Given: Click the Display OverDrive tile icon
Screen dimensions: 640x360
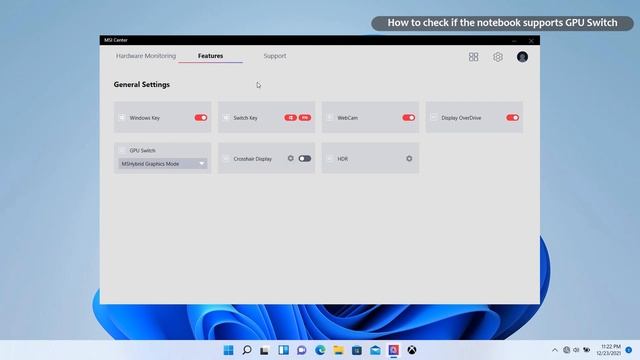Looking at the screenshot, I should click(433, 118).
